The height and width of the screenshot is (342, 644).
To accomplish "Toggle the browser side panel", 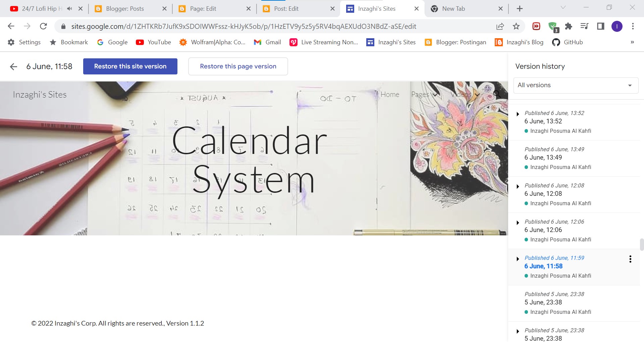I will 601,26.
